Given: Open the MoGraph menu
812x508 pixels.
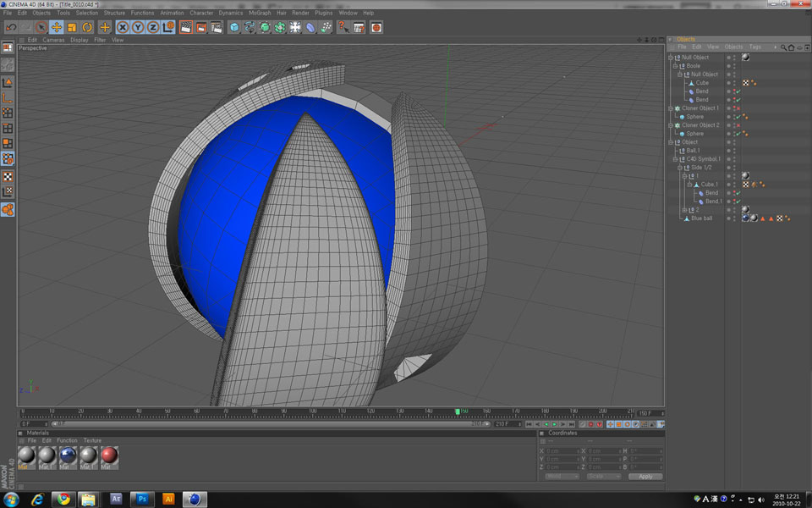Looking at the screenshot, I should point(260,13).
